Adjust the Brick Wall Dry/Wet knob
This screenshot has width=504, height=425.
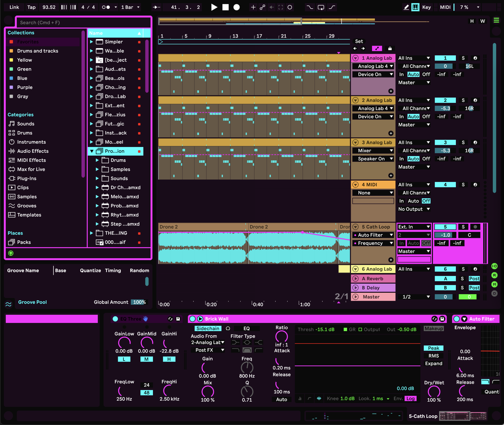(x=434, y=391)
